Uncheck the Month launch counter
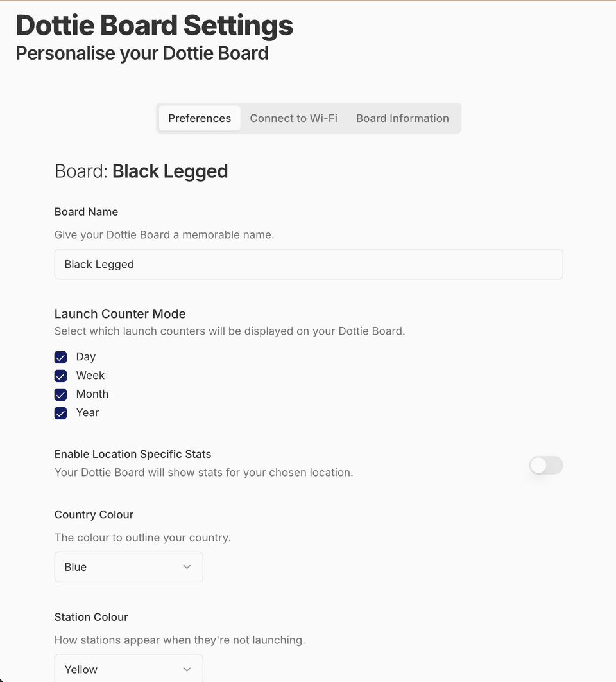The width and height of the screenshot is (616, 682). (x=60, y=394)
